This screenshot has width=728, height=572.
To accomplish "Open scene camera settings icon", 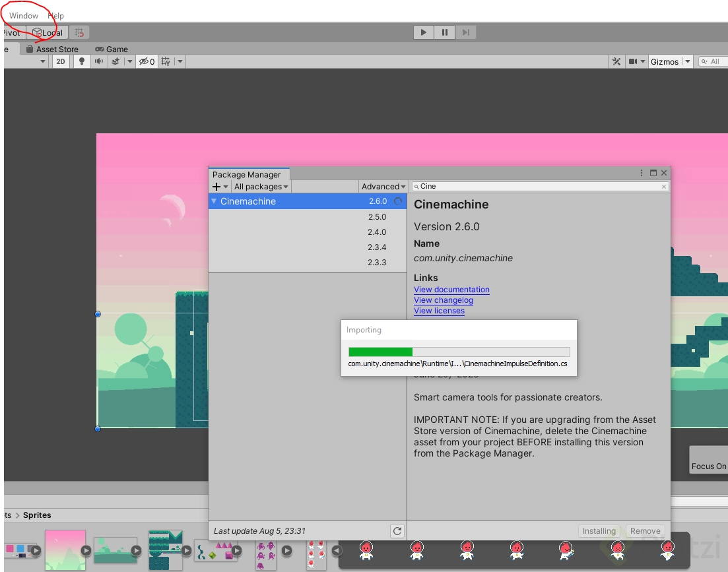I will click(632, 61).
